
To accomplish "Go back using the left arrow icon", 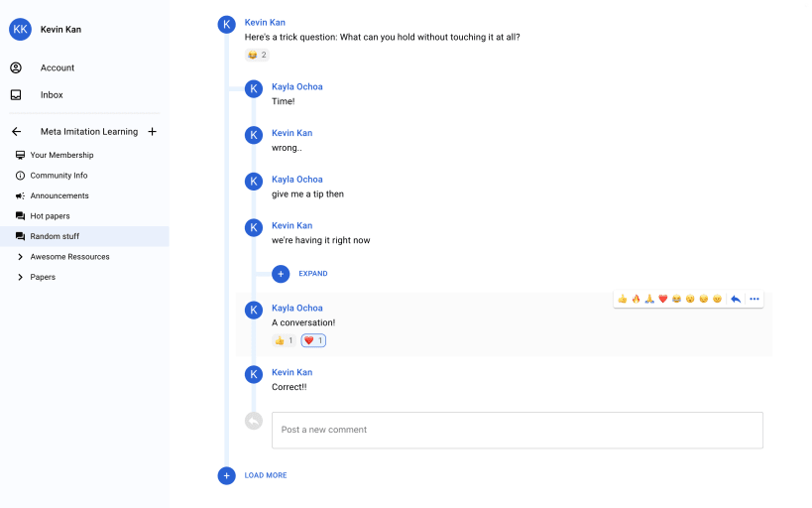I will point(17,132).
